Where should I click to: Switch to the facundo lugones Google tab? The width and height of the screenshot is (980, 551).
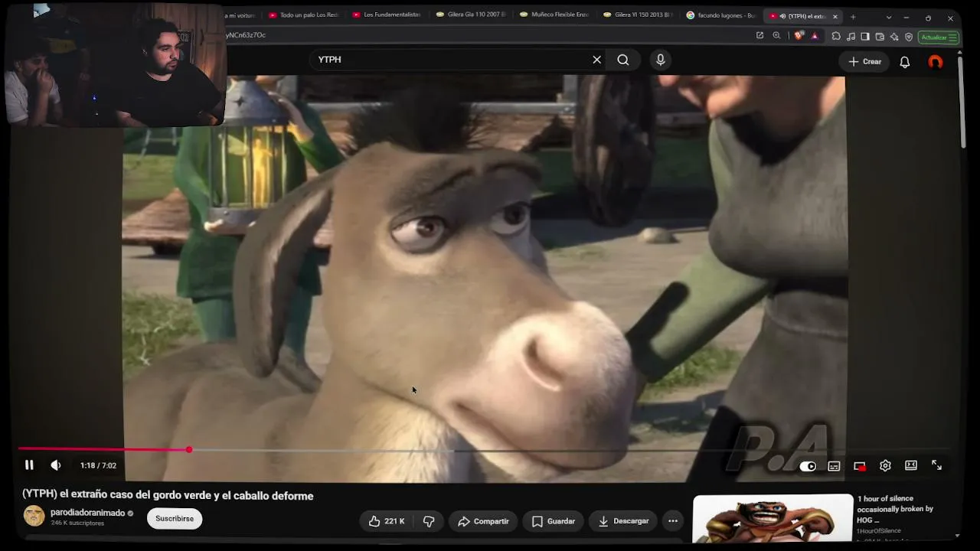pyautogui.click(x=720, y=15)
